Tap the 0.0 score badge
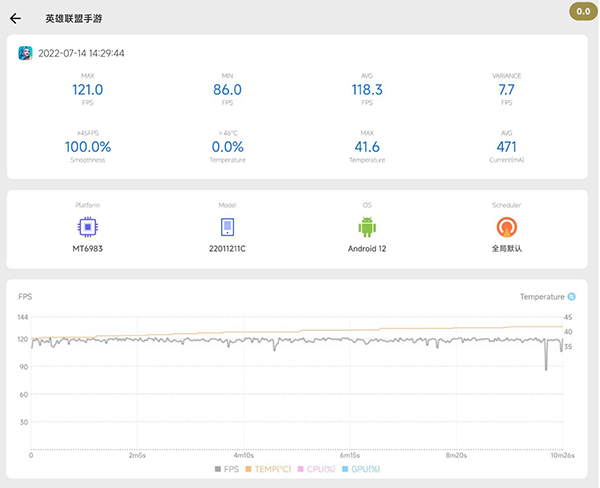The height and width of the screenshot is (488, 600). (x=583, y=11)
